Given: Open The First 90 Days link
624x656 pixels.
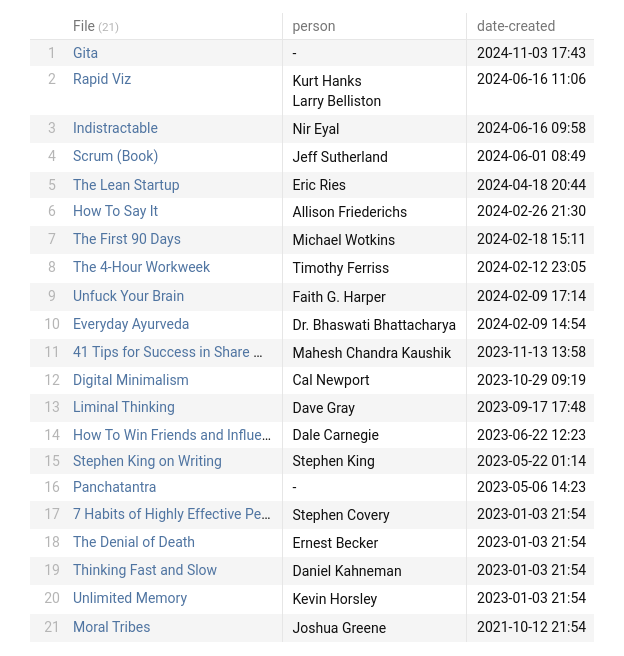Looking at the screenshot, I should point(127,239).
